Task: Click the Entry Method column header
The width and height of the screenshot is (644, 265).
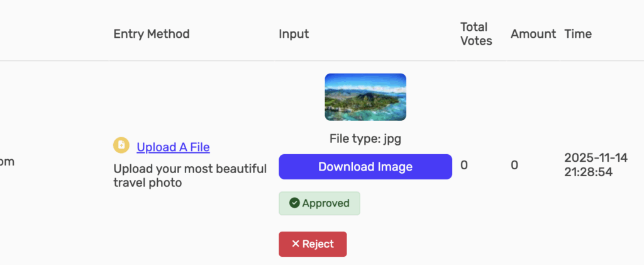Action: coord(151,34)
